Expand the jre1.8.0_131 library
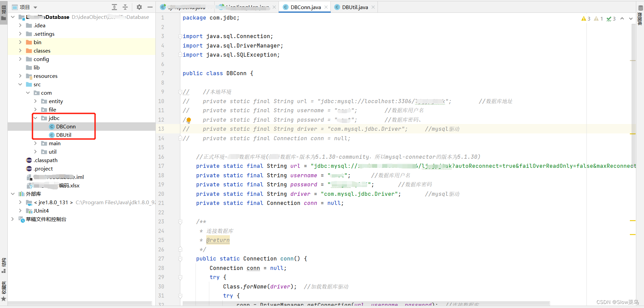The height and width of the screenshot is (308, 644). click(20, 202)
